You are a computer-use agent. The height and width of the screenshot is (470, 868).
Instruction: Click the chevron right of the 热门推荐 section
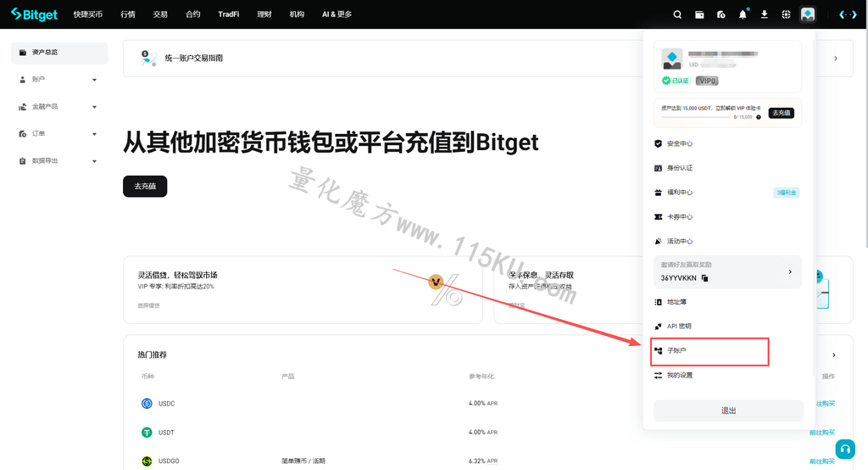click(834, 355)
